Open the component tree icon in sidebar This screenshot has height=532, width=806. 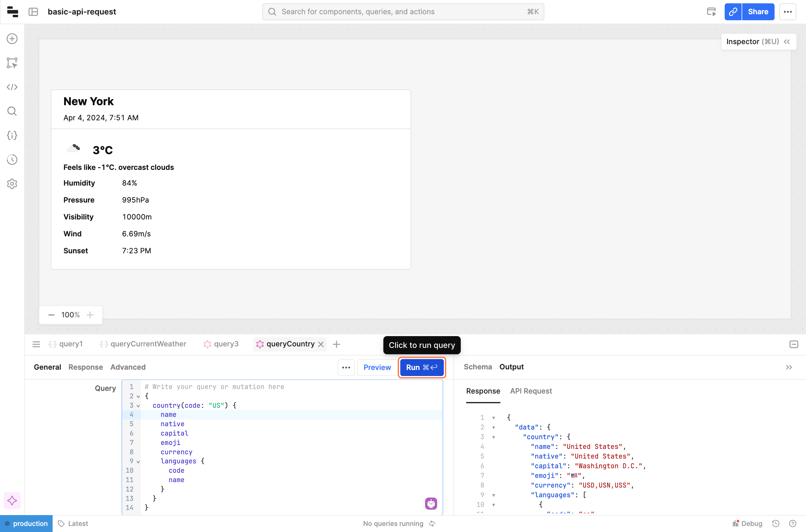pyautogui.click(x=12, y=63)
